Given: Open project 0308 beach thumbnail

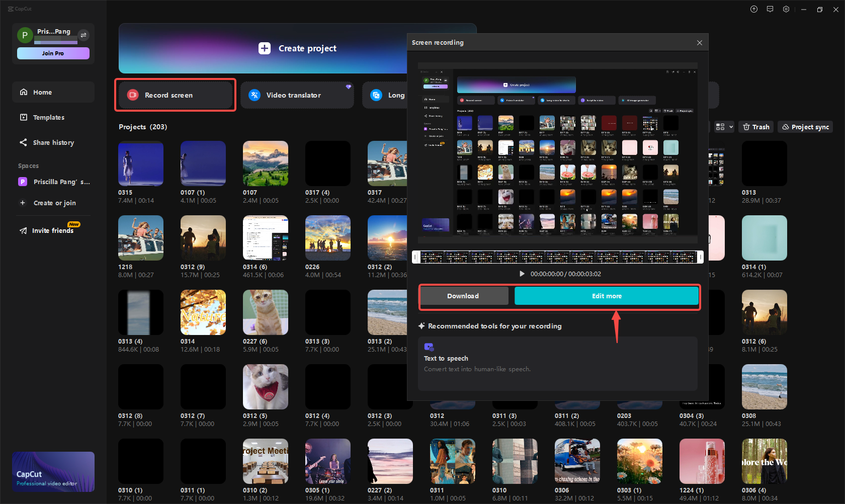Looking at the screenshot, I should (765, 387).
